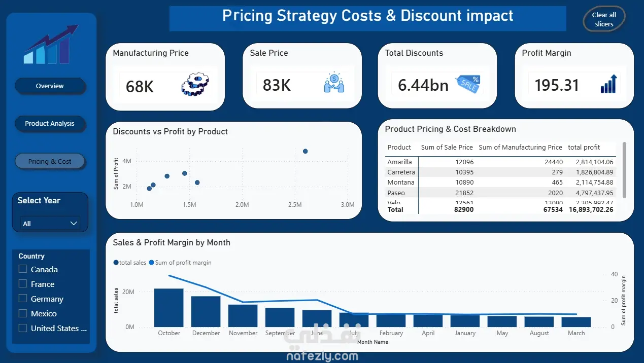Select the highest scatter point in Discounts vs Profit
Screen dimensions: 644x363
(x=305, y=151)
